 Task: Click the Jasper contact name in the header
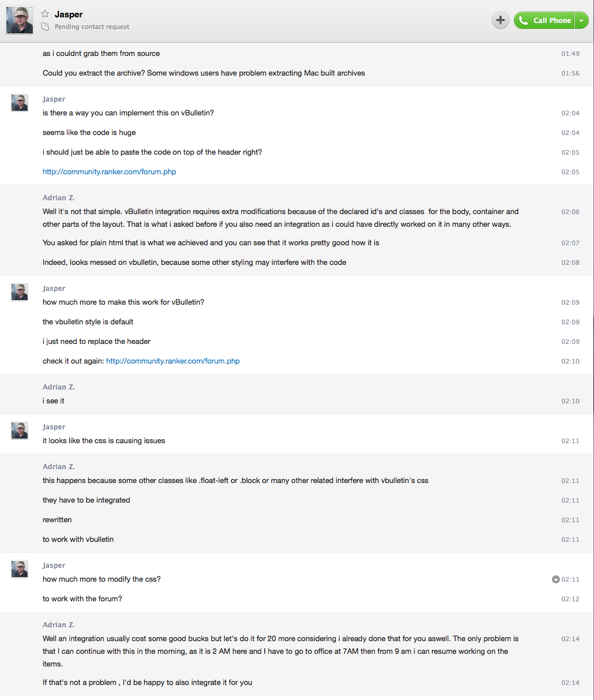[69, 14]
